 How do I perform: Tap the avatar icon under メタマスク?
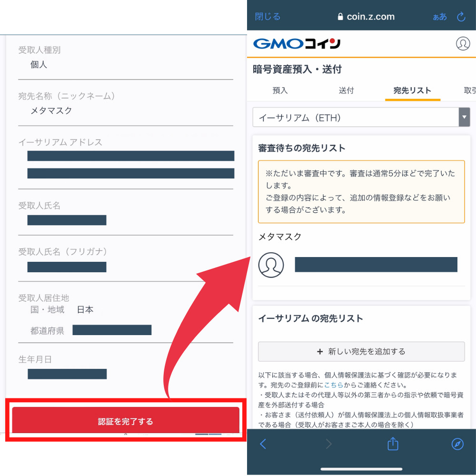271,265
